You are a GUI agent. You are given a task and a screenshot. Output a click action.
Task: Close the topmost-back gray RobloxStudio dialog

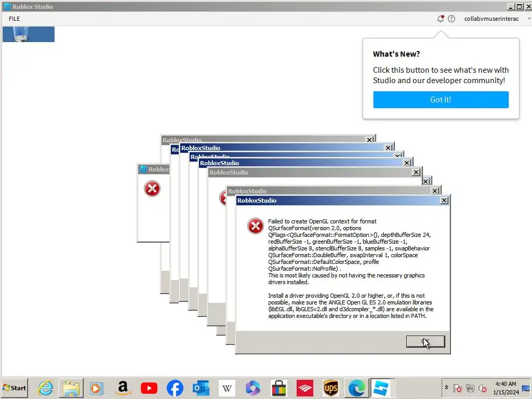369,139
